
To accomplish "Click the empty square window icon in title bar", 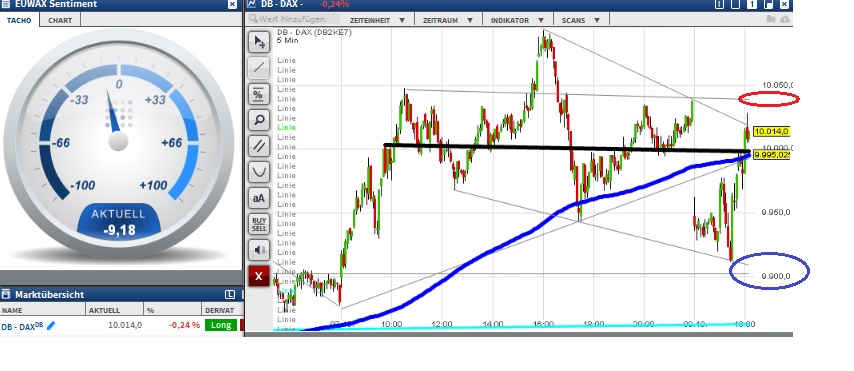I will click(736, 4).
